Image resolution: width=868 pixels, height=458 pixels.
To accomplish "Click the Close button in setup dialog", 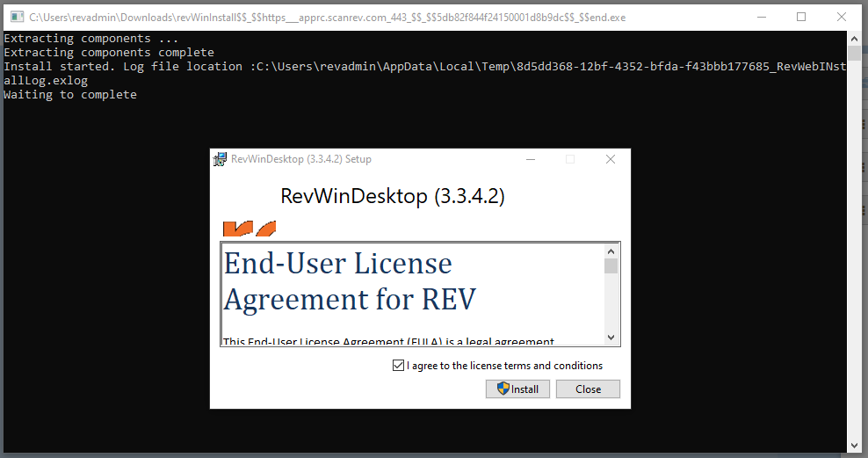I will (588, 389).
